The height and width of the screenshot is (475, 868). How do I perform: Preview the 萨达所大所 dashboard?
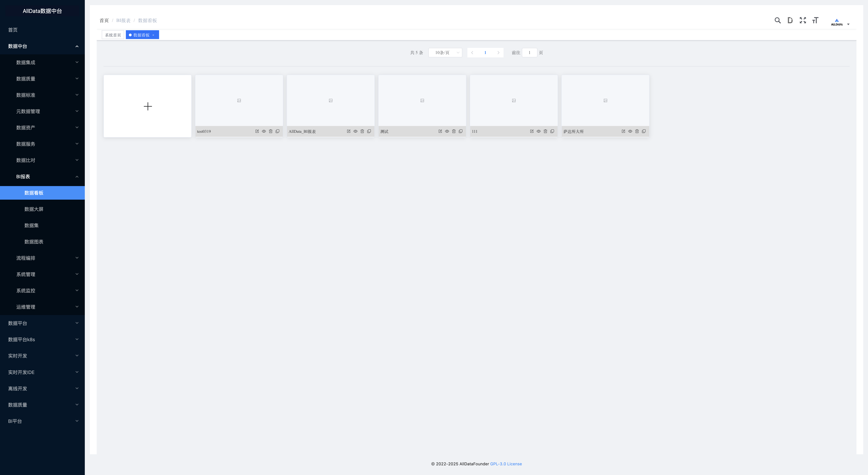click(630, 131)
